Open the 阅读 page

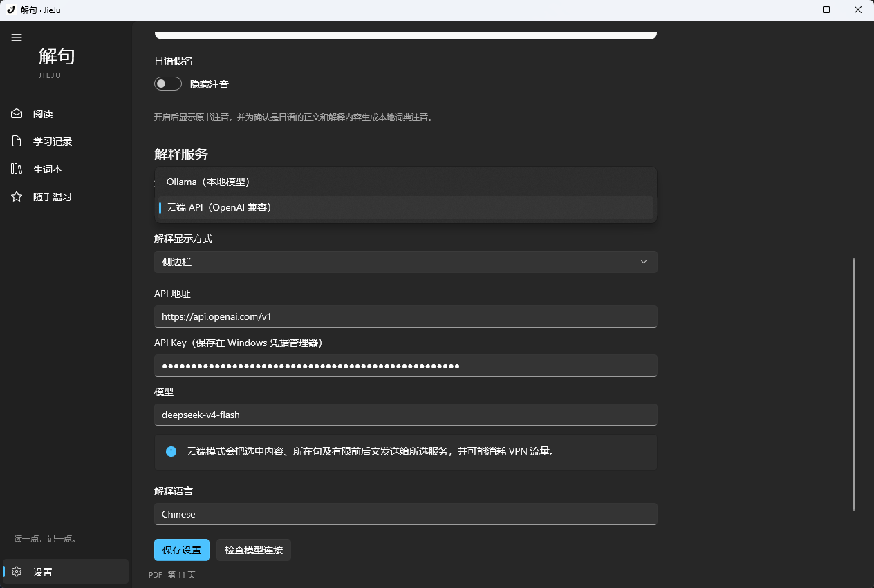pyautogui.click(x=66, y=114)
